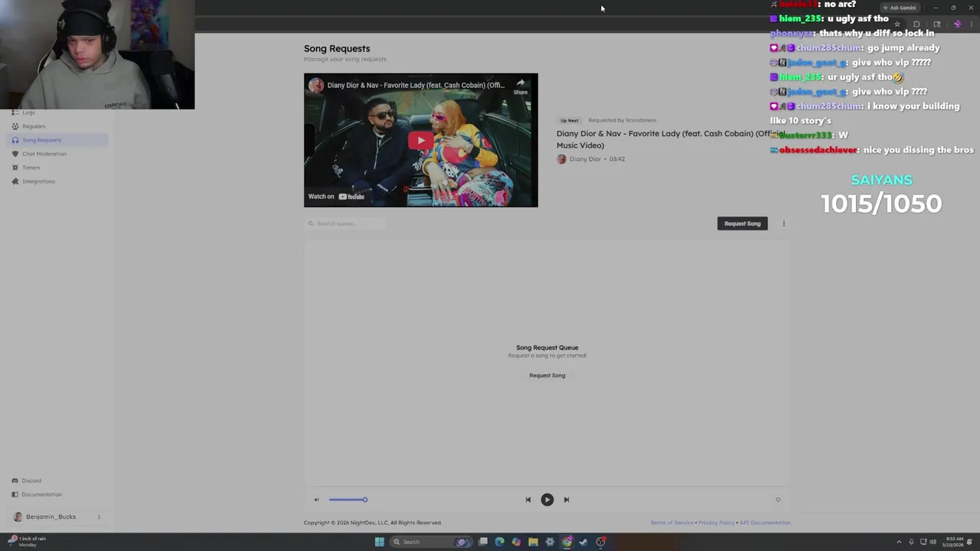The height and width of the screenshot is (551, 980).
Task: Click the Benjamin_Bucks profile avatar
Action: [18, 517]
